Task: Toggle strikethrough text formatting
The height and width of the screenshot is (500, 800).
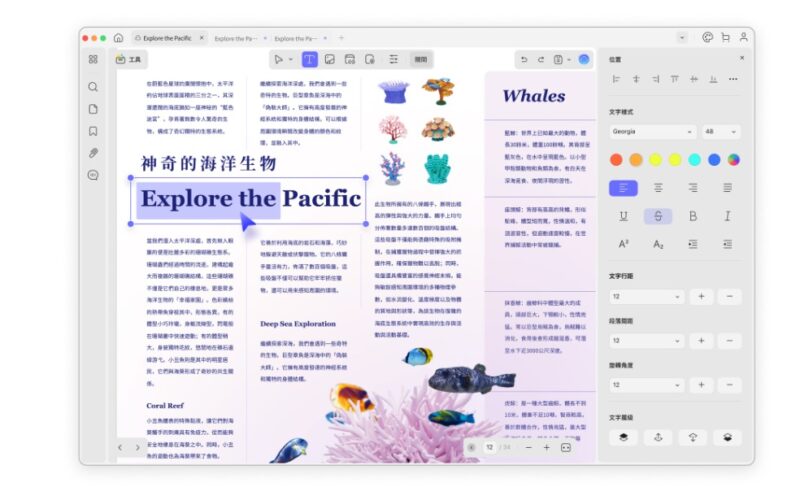Action: [658, 216]
